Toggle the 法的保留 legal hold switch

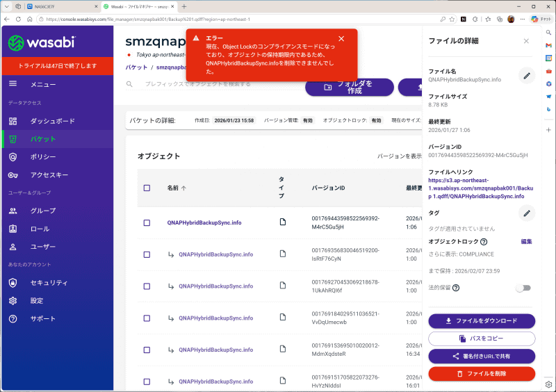click(x=523, y=288)
